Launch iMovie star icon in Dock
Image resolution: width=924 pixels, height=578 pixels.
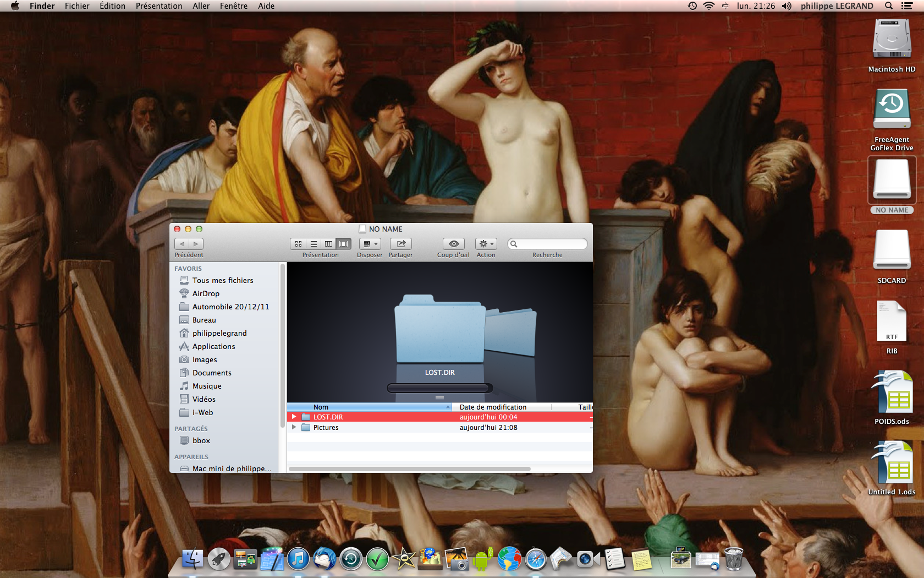(404, 559)
